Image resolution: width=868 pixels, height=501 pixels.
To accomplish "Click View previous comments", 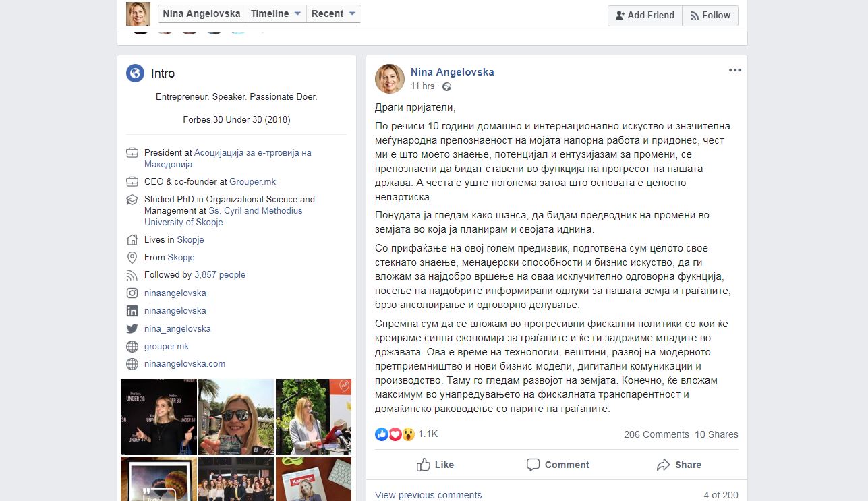I will click(428, 495).
